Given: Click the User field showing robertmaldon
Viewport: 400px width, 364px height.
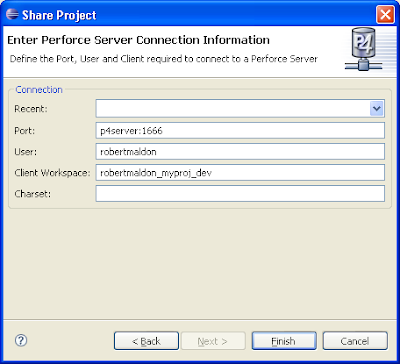Looking at the screenshot, I should [240, 152].
